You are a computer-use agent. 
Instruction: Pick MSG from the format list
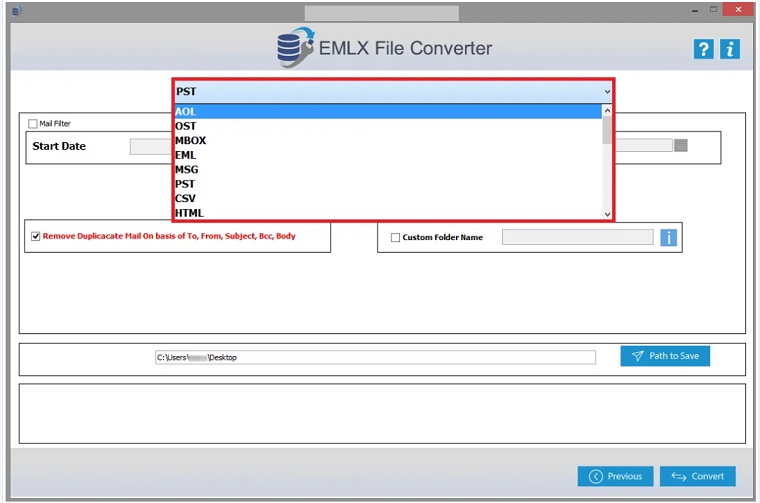tap(388, 170)
